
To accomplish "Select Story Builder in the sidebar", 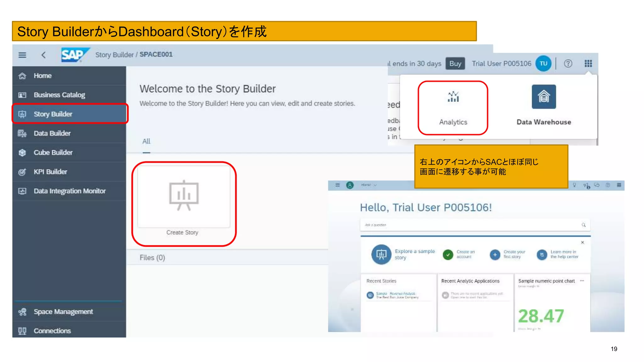I will [x=69, y=114].
